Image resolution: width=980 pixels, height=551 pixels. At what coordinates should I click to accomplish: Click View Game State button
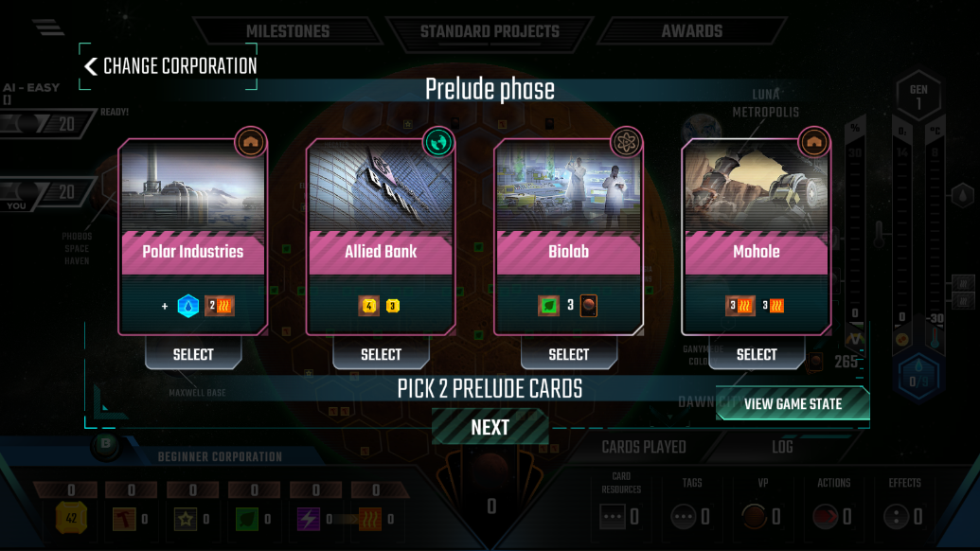(793, 403)
